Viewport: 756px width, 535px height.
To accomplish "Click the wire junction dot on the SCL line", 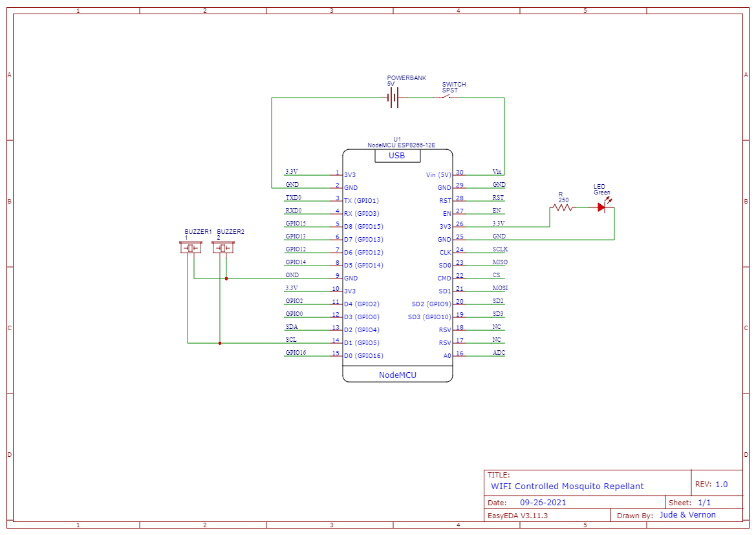I will 220,343.
